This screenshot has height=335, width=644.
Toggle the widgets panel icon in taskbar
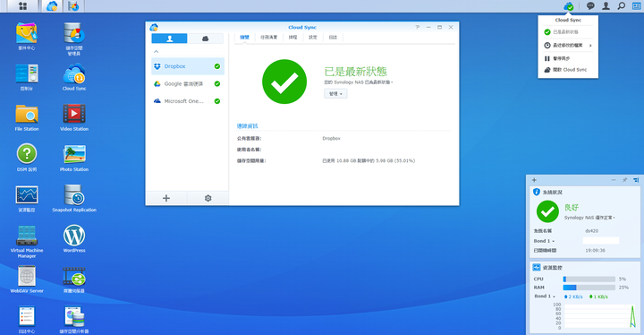pyautogui.click(x=637, y=5)
